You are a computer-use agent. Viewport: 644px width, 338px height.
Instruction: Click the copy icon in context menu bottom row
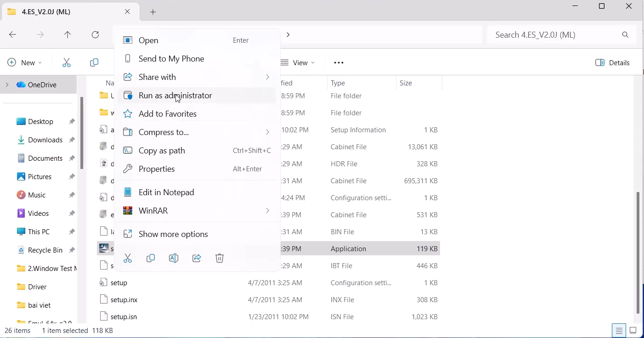[151, 259]
